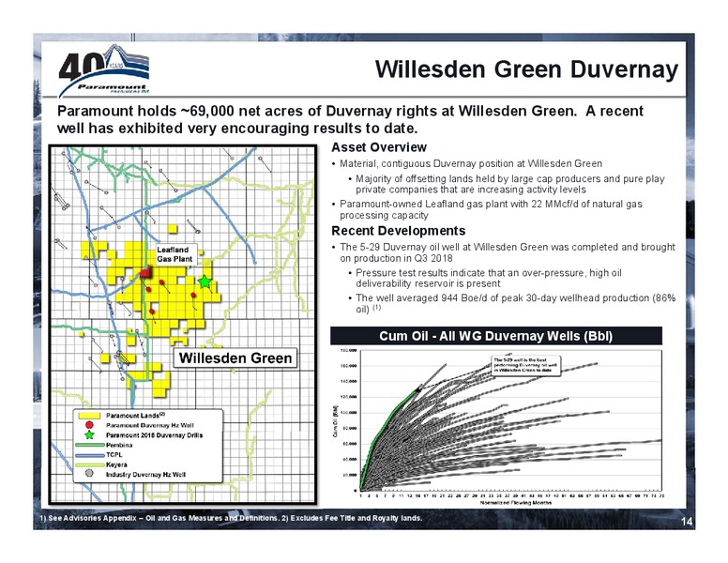Image resolution: width=728 pixels, height=563 pixels.
Task: Click the 'Recent Developments' heading
Action: click(399, 231)
